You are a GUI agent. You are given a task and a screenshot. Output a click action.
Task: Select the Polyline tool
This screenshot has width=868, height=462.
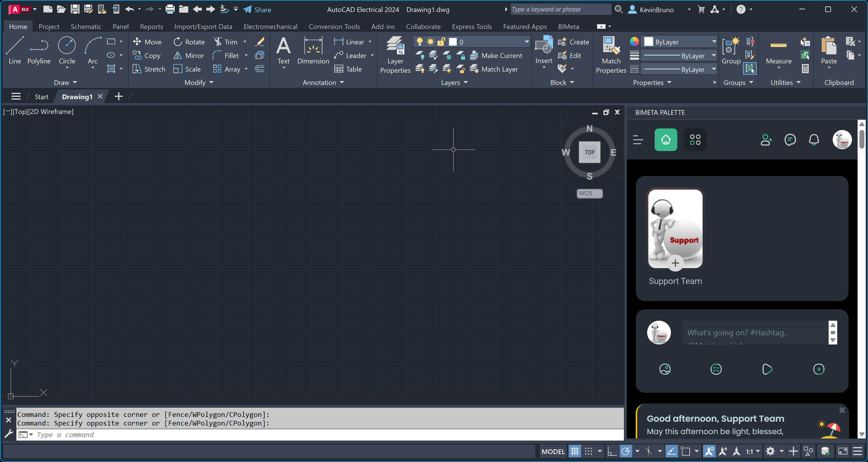click(x=39, y=51)
